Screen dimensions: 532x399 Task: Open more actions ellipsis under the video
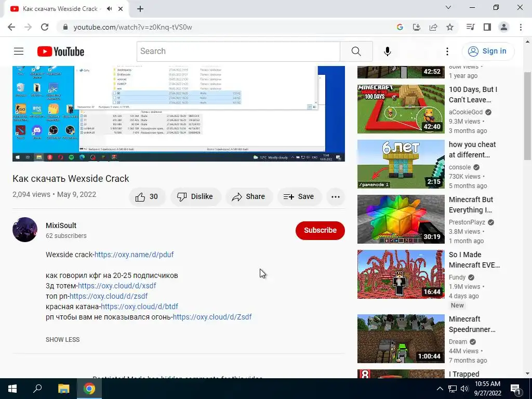336,197
